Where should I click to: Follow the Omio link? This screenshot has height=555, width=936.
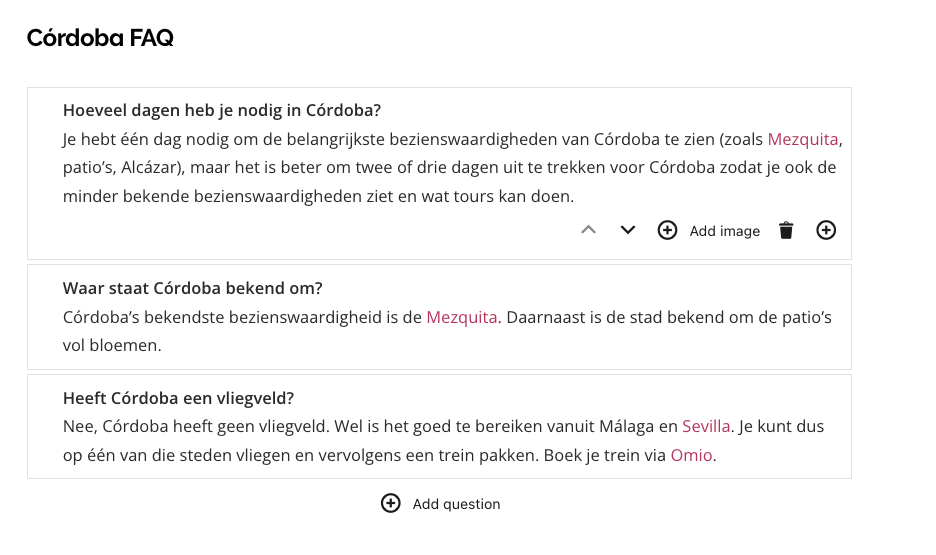[x=691, y=455]
